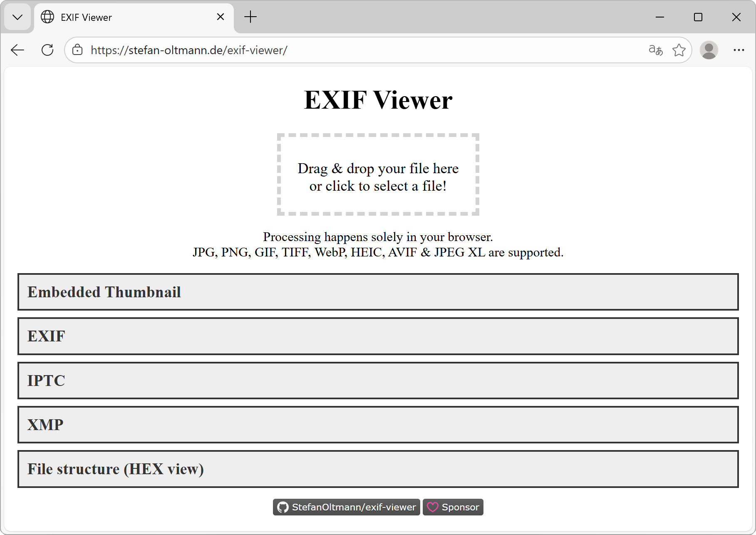Viewport: 756px width, 535px height.
Task: Click the back navigation arrow
Action: point(17,50)
